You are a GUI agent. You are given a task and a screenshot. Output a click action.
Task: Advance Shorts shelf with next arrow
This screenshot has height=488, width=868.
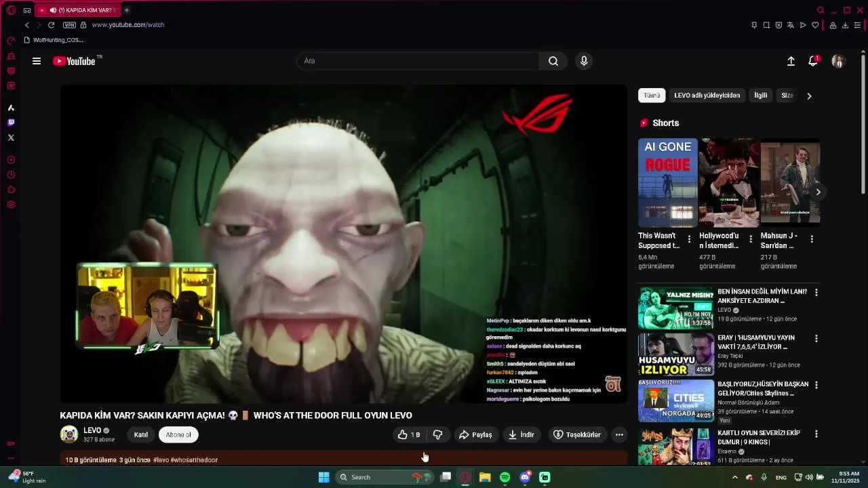click(818, 192)
